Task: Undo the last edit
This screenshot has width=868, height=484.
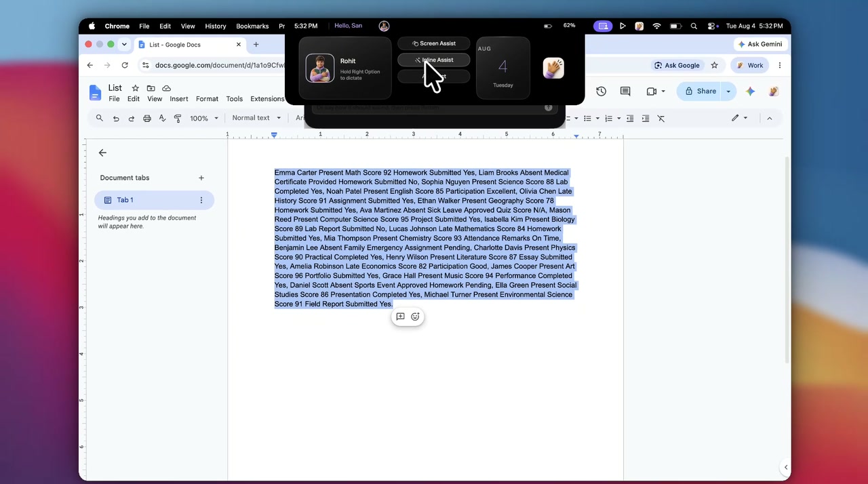Action: point(116,119)
